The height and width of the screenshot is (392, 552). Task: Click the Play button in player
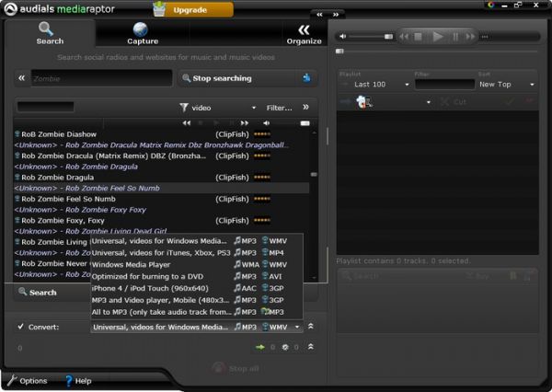click(x=438, y=36)
